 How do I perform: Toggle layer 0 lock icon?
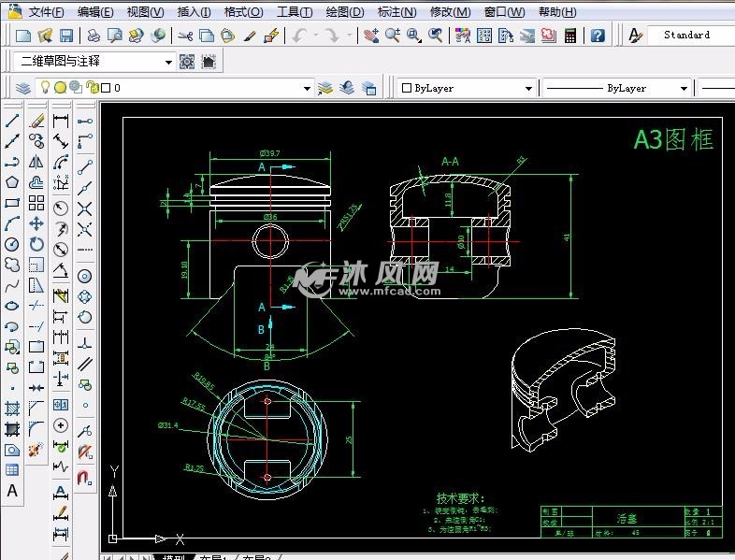tap(92, 88)
